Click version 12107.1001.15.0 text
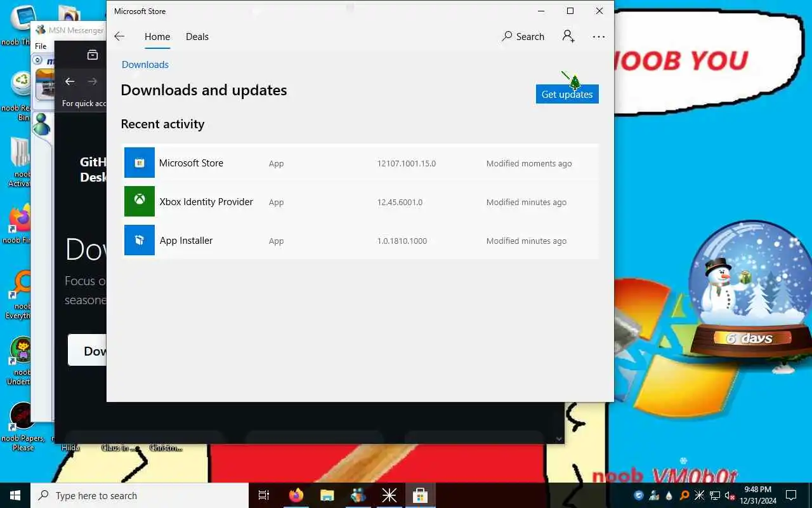This screenshot has height=508, width=812. (x=406, y=164)
